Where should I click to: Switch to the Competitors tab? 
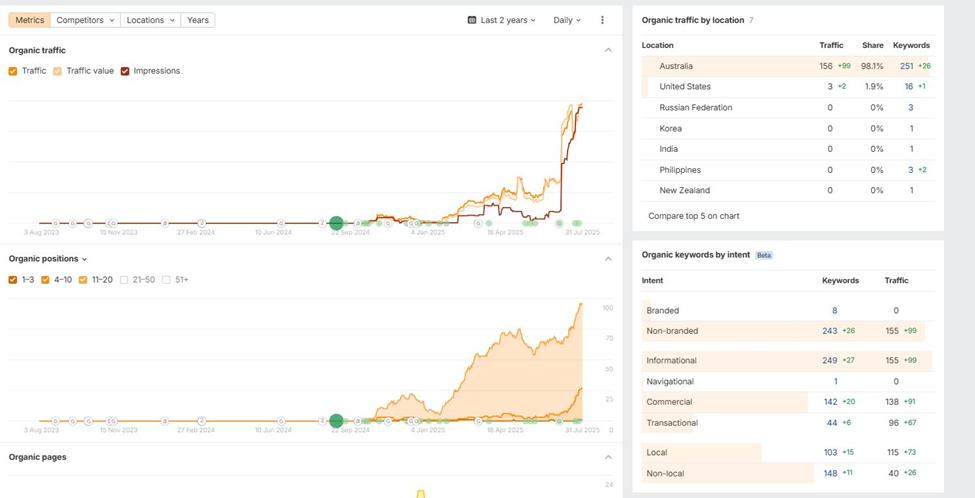click(x=85, y=20)
